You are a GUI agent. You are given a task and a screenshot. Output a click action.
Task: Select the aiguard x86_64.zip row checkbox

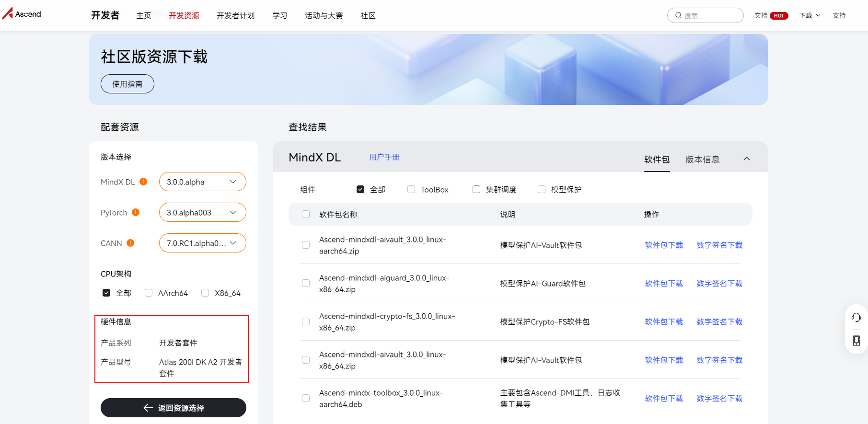306,283
